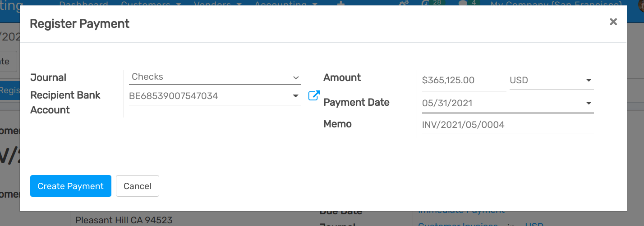Follow the Customer Invoices journal link

(459, 224)
